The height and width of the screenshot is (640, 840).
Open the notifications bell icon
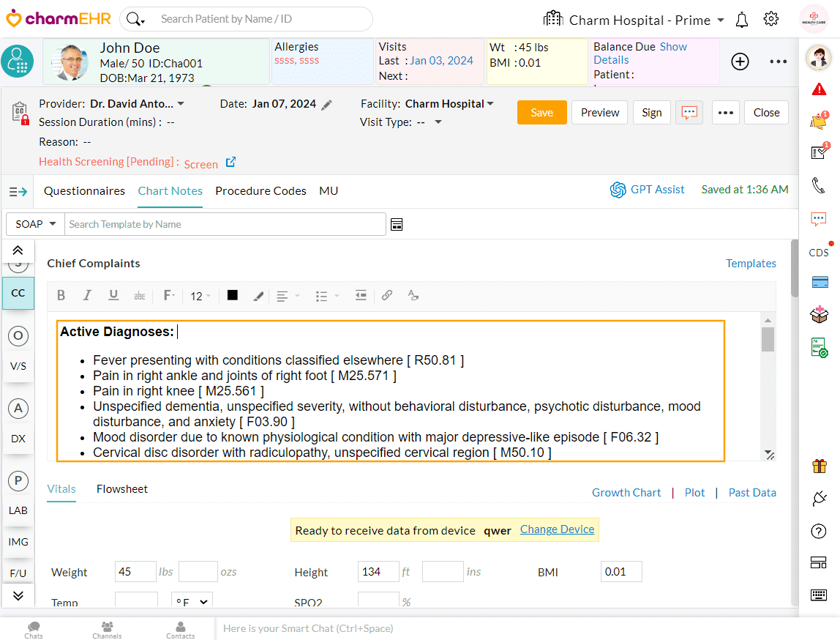point(742,20)
